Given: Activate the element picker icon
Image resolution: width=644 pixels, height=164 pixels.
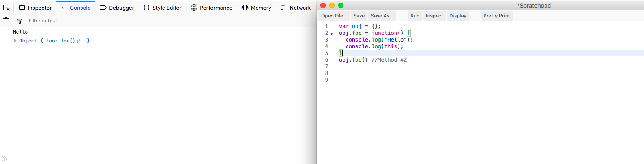Looking at the screenshot, I should pyautogui.click(x=6, y=8).
